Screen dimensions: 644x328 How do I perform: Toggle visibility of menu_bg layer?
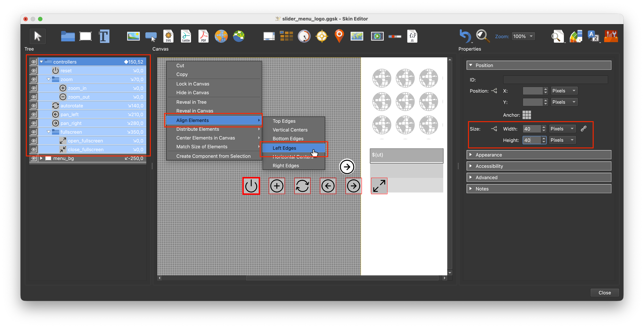click(33, 158)
